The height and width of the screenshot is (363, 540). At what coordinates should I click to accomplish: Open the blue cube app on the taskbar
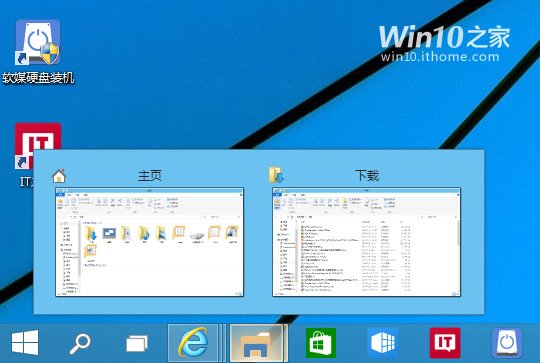point(383,343)
